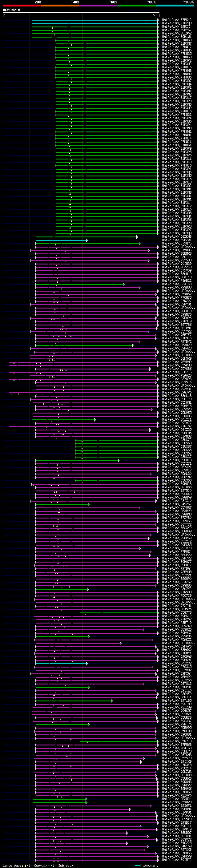Viewport: 197px width, 868px height.
Task: Select hit label UniRef100_B9HYS7
Action: (177, 30)
